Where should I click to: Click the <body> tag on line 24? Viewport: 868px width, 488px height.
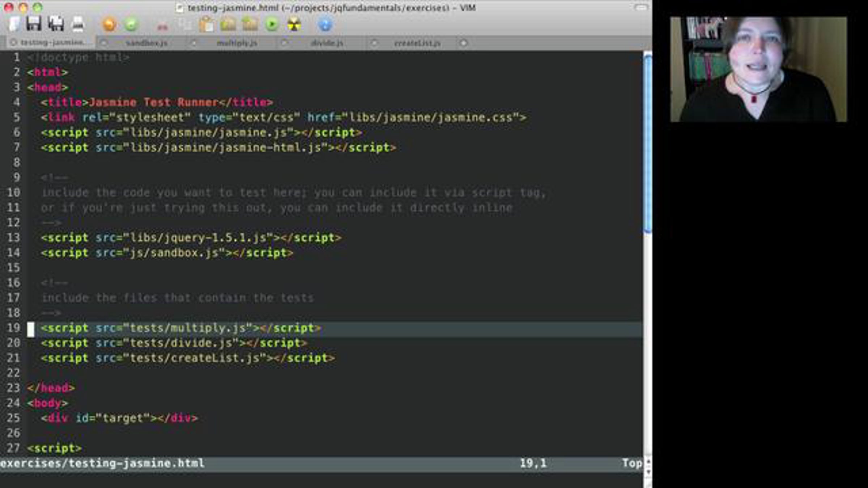click(x=47, y=403)
